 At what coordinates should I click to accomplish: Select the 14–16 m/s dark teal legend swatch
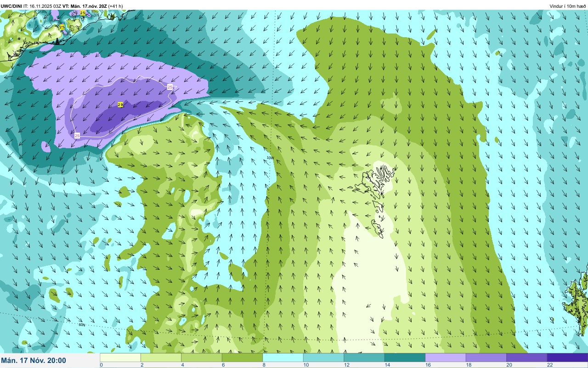pyautogui.click(x=405, y=357)
